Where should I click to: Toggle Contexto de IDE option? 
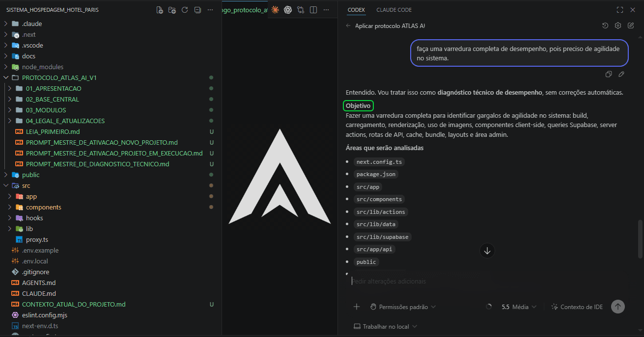point(577,307)
